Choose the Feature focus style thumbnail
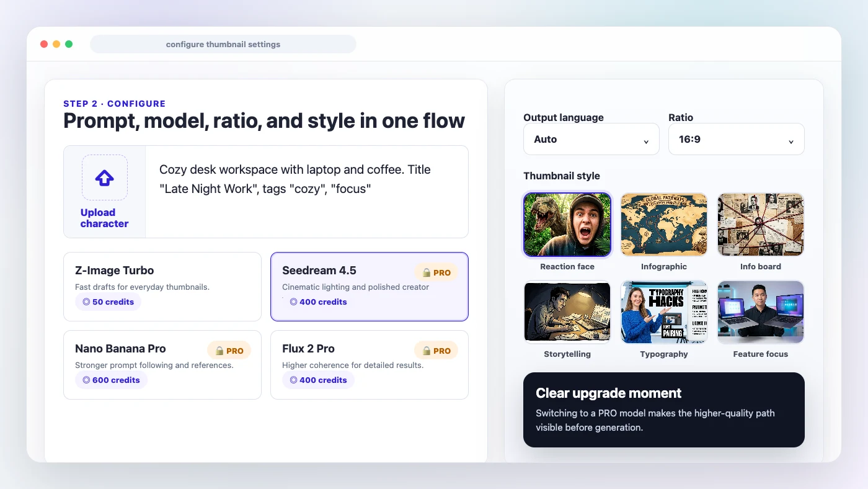868x489 pixels. click(761, 312)
